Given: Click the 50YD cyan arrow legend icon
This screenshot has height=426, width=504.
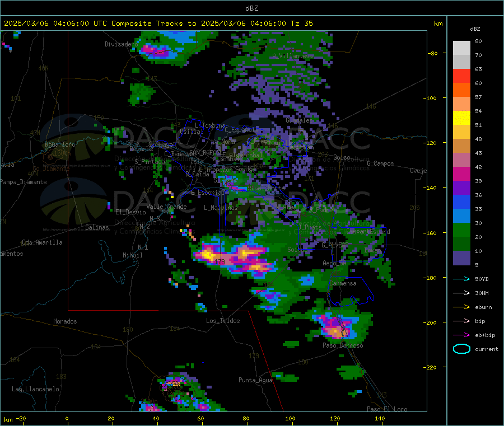Looking at the screenshot, I should [x=461, y=279].
